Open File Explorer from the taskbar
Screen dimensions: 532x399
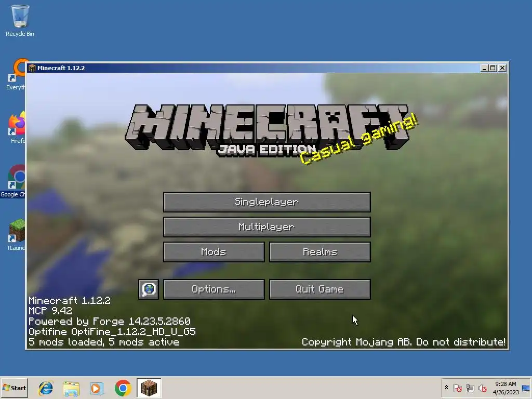71,388
